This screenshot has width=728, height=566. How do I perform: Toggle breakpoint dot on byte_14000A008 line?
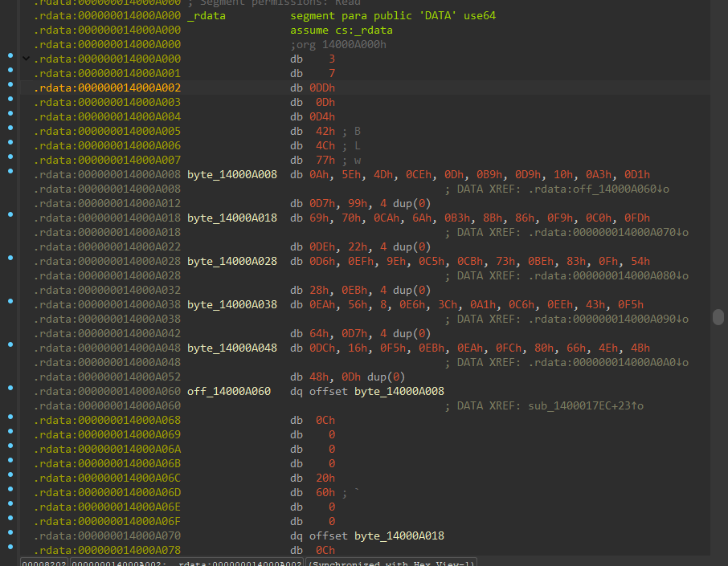(10, 171)
